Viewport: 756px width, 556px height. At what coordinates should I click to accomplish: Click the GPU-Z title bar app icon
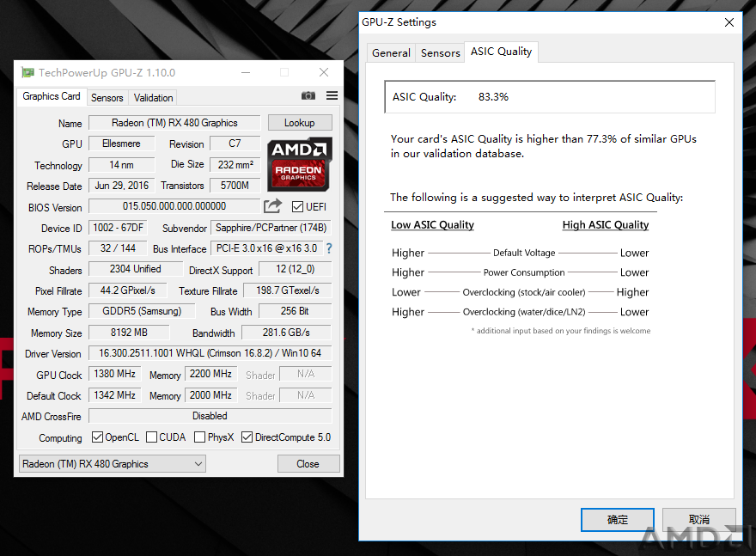28,72
